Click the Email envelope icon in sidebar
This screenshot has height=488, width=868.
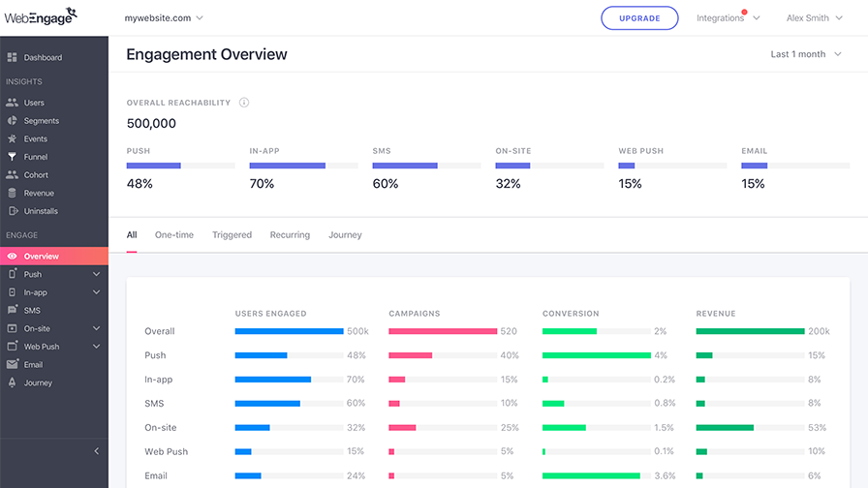tap(13, 364)
